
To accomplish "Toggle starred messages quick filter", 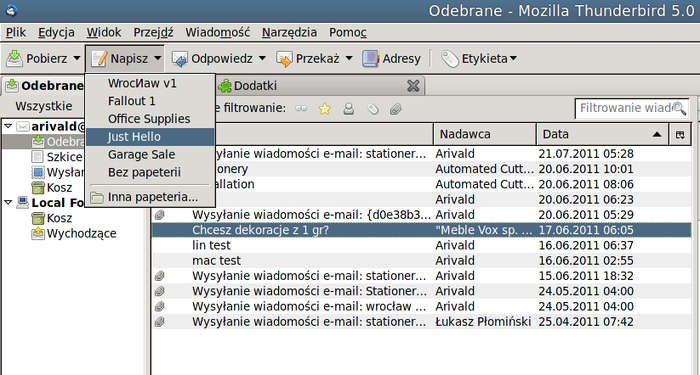I will [x=325, y=108].
